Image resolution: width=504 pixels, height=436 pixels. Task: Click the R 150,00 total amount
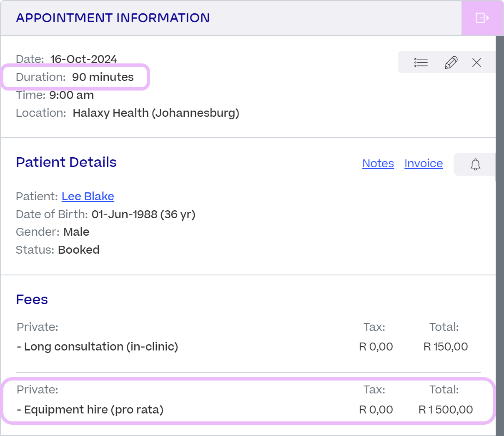446,347
